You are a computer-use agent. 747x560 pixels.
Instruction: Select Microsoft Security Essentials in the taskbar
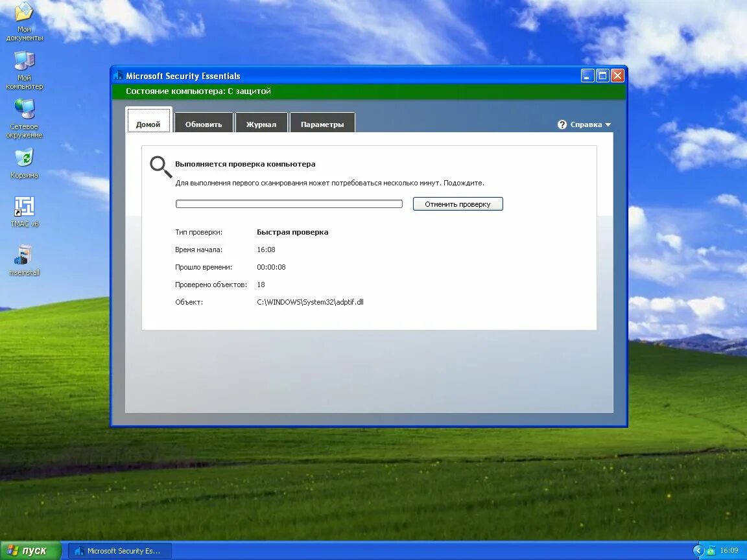(120, 550)
